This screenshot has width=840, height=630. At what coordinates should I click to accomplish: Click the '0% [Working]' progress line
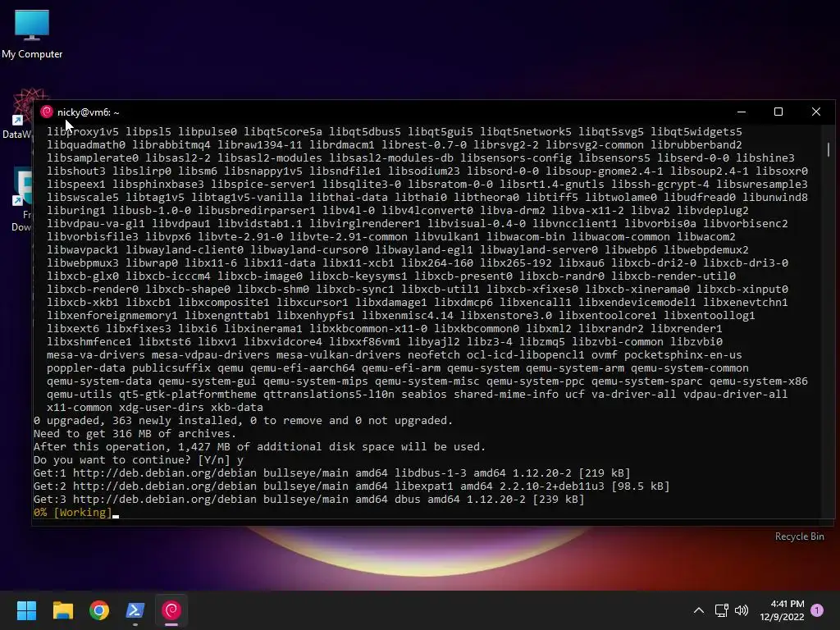72,512
